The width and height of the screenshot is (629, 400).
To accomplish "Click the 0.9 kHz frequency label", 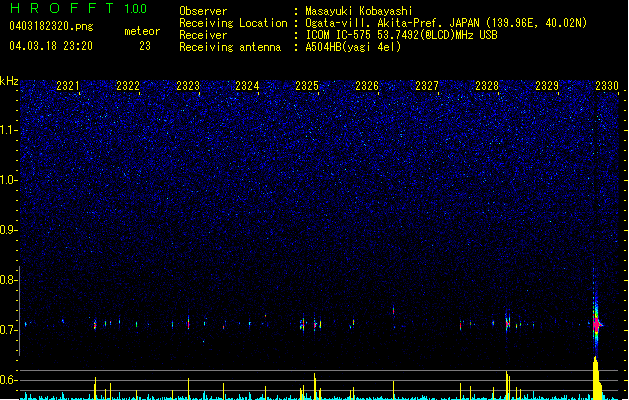I will point(8,230).
